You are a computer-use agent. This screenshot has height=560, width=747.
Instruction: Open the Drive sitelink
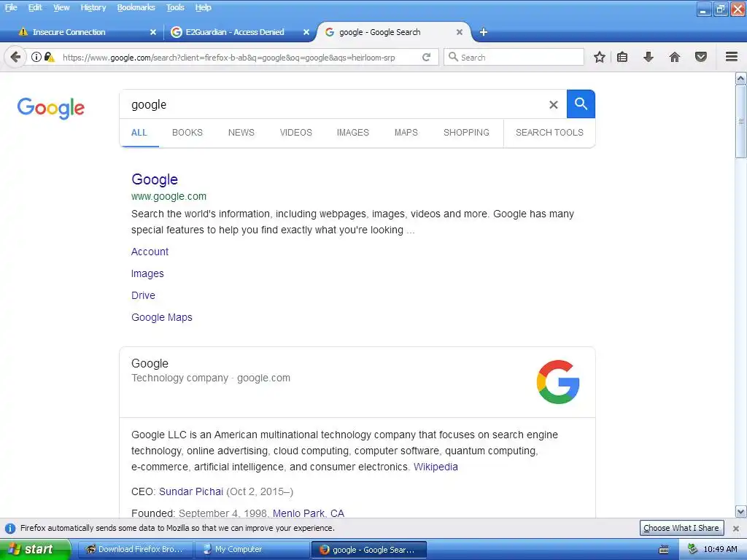[143, 296]
